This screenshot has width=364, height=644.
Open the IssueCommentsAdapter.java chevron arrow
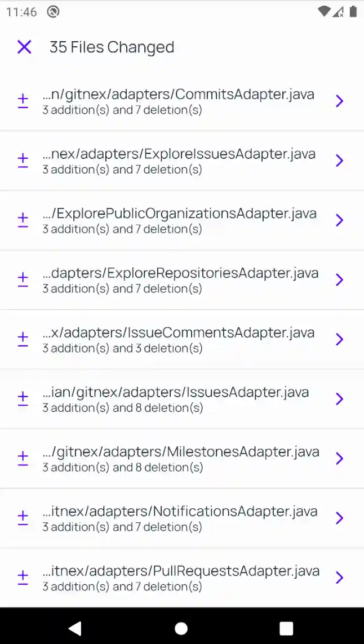tap(339, 340)
